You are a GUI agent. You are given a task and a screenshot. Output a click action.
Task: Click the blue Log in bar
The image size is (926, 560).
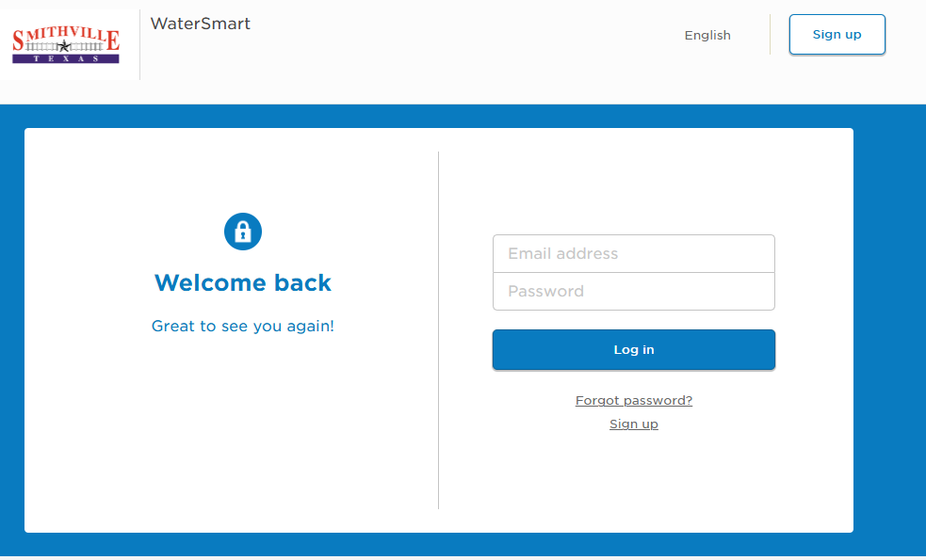click(633, 349)
